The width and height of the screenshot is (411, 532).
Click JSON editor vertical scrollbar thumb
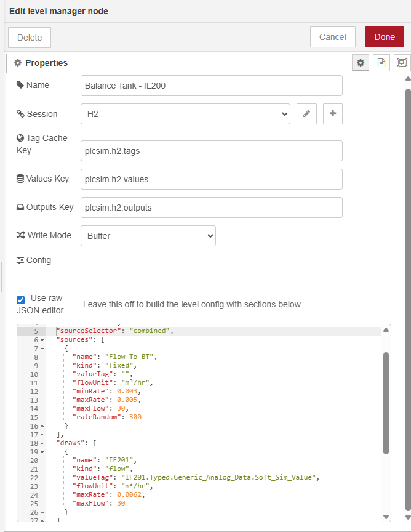386,403
